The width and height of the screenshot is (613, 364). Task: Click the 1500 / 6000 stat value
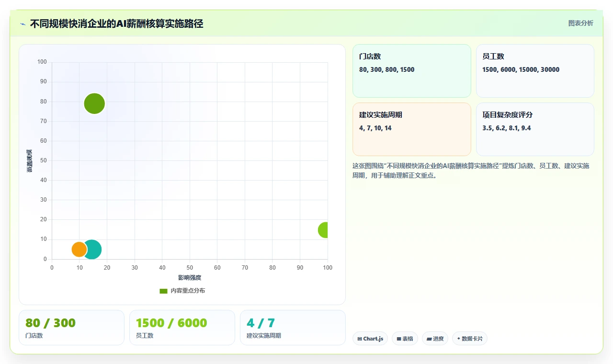click(x=171, y=323)
